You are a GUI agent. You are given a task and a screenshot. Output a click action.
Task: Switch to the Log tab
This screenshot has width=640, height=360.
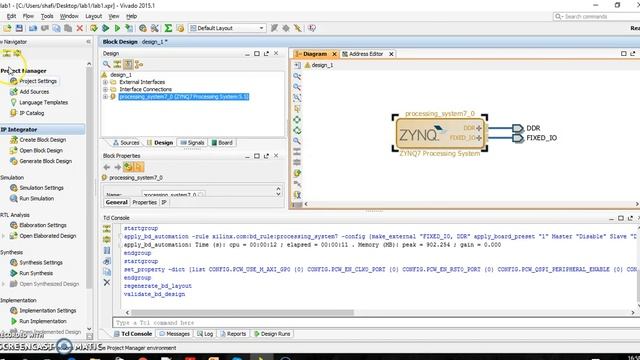pyautogui.click(x=205, y=334)
